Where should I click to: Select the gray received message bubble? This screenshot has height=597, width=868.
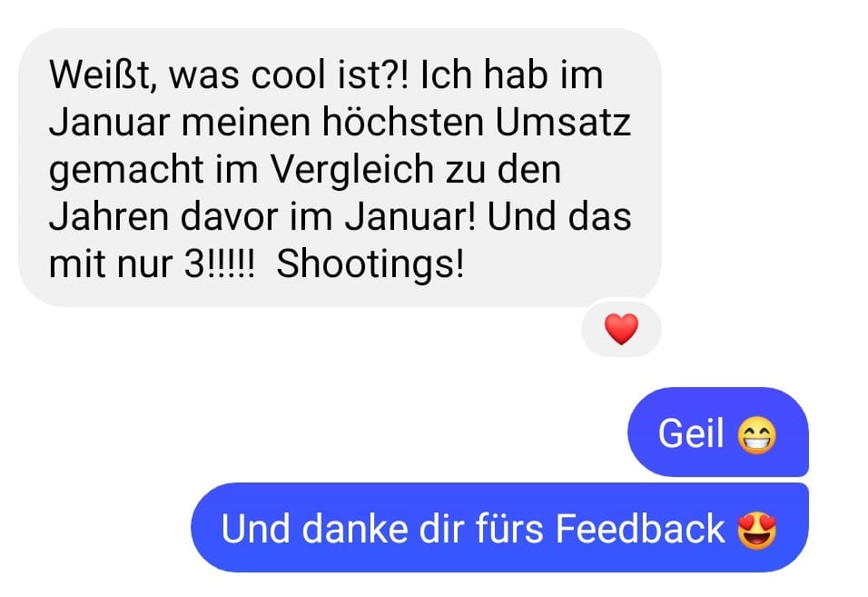coord(340,168)
